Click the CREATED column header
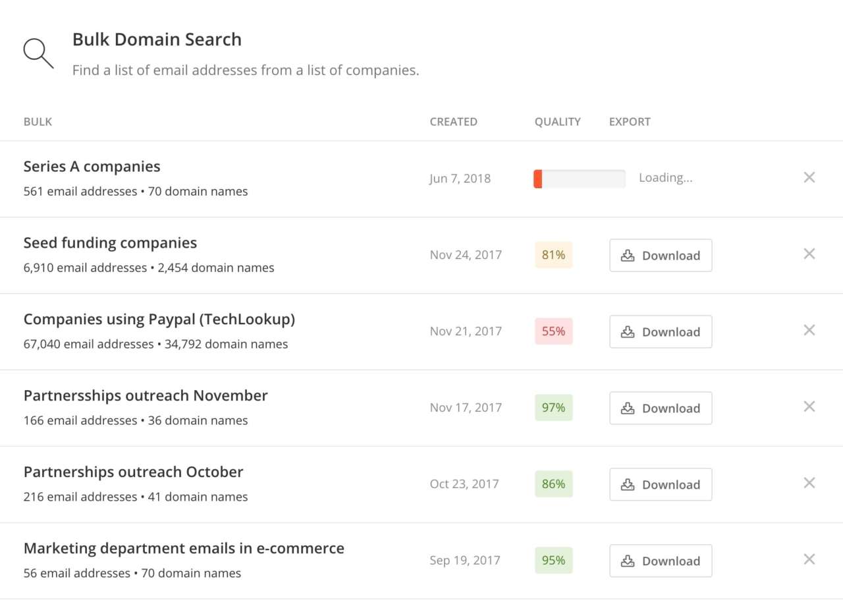This screenshot has width=843, height=616. (x=453, y=122)
